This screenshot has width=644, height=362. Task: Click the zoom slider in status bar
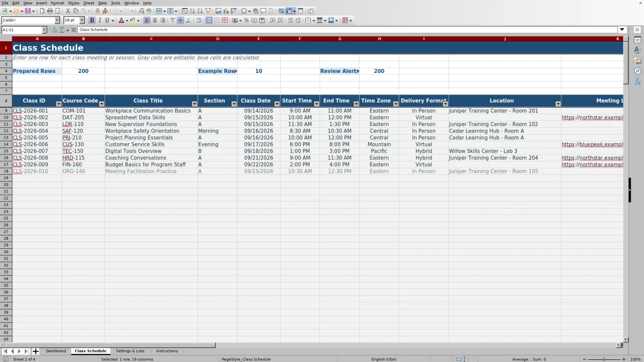[604, 359]
